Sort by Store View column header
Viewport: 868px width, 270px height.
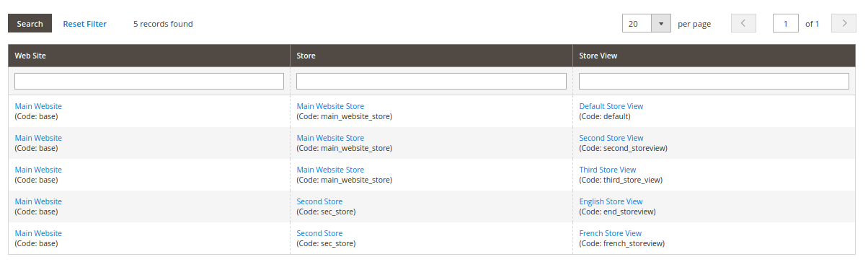point(598,56)
